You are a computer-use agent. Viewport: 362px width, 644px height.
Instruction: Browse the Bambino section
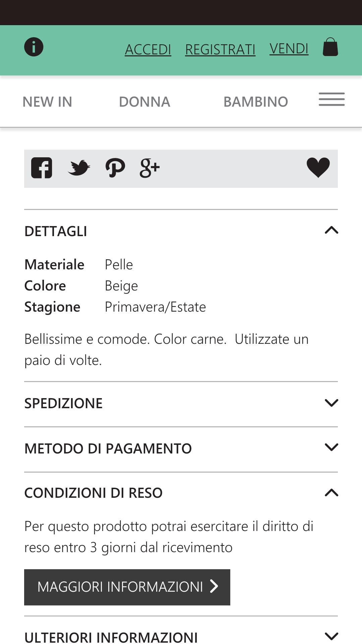point(256,102)
